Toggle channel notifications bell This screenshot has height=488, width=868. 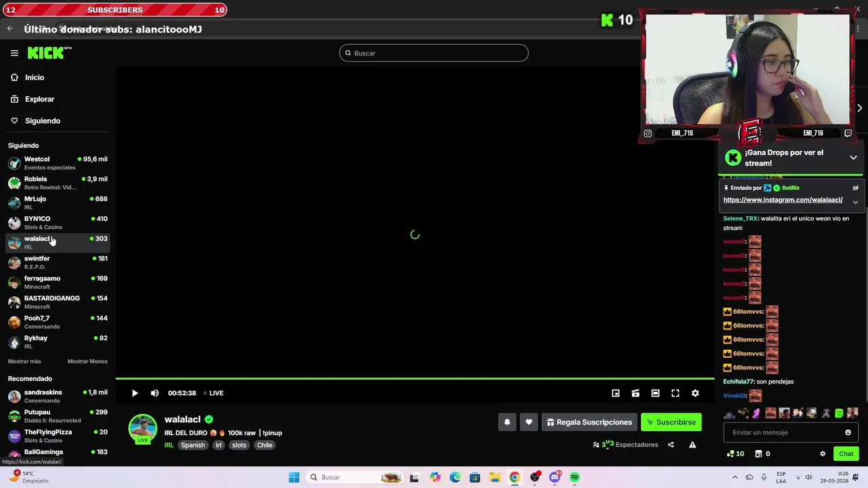tap(507, 422)
